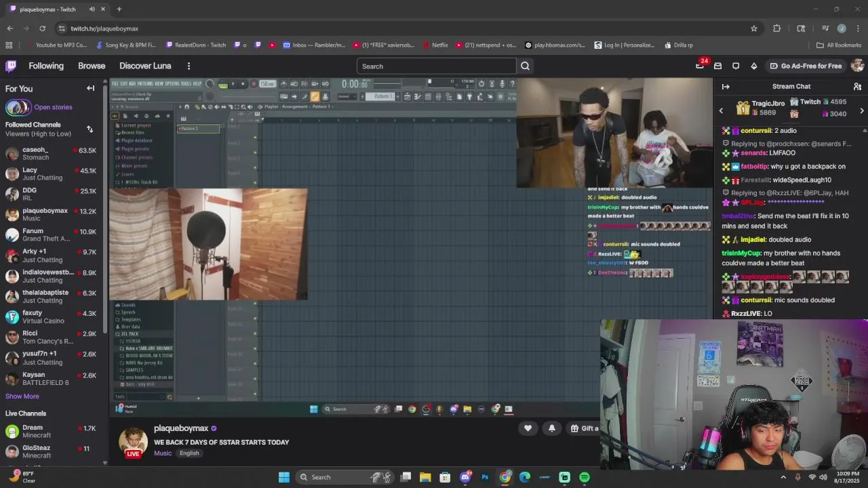This screenshot has width=868, height=488.
Task: Open Windows Start menu
Action: (284, 477)
